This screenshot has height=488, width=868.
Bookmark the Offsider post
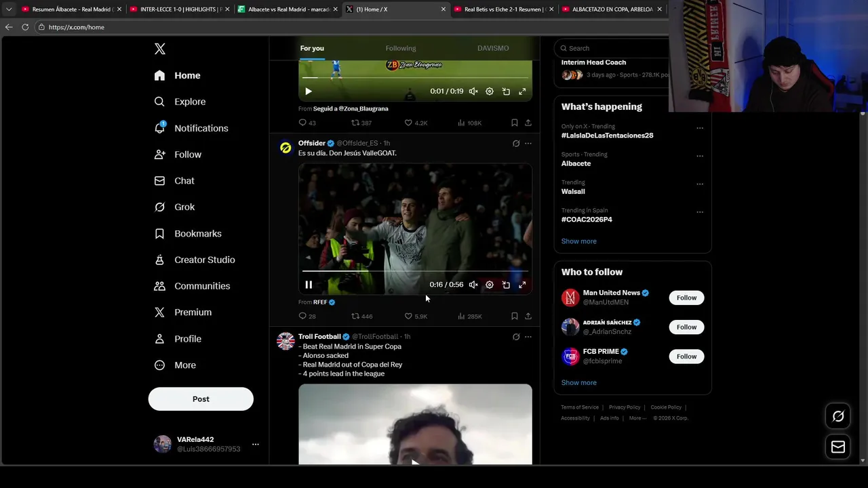tap(515, 317)
